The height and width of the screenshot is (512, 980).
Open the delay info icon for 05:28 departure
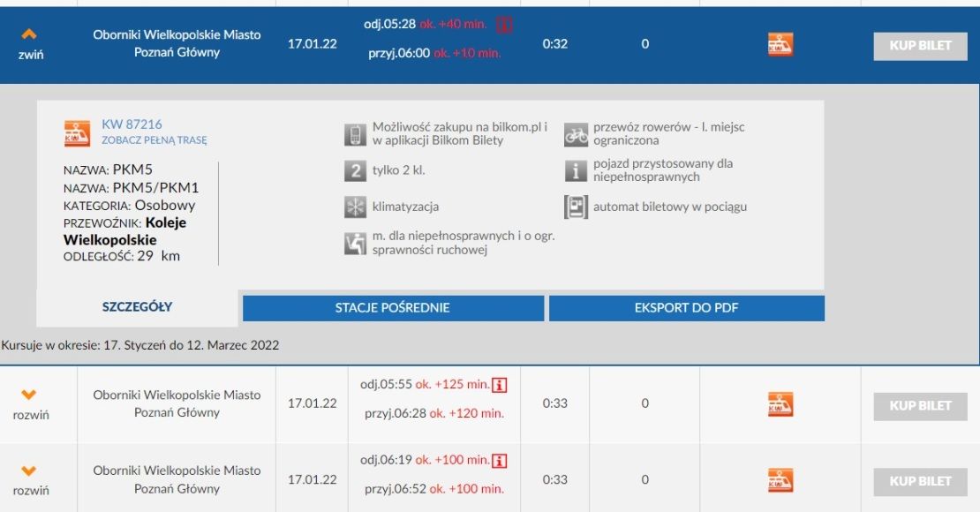(x=503, y=24)
